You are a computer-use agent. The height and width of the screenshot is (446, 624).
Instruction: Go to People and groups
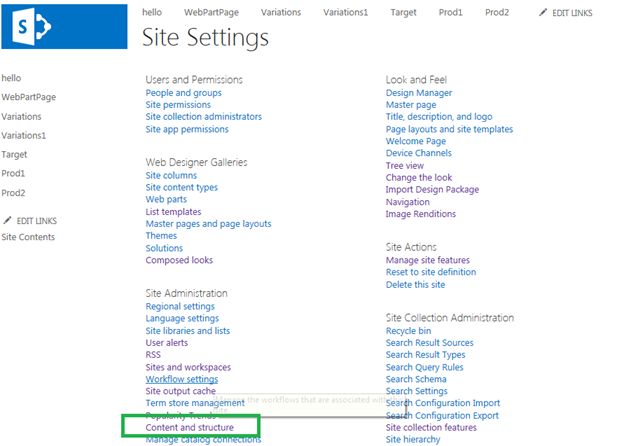(183, 93)
